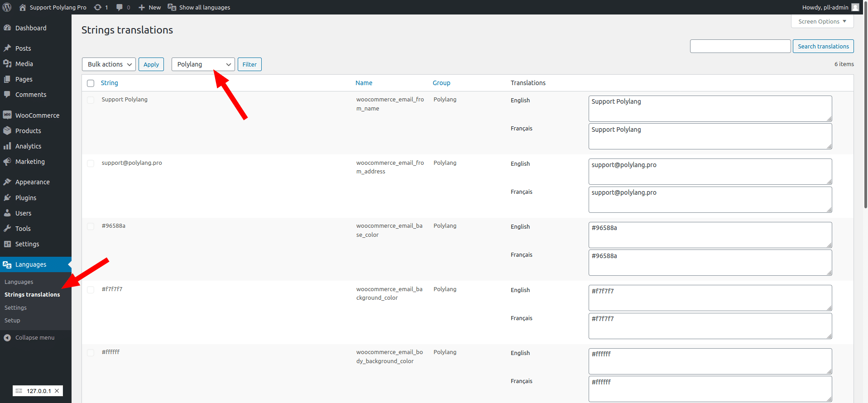Click the Dashboard gauge icon

(x=7, y=28)
